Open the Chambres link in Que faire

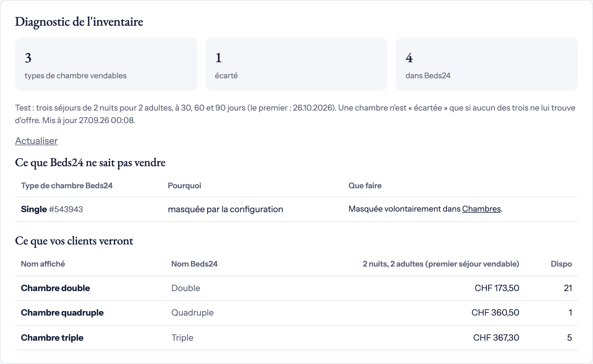click(481, 209)
